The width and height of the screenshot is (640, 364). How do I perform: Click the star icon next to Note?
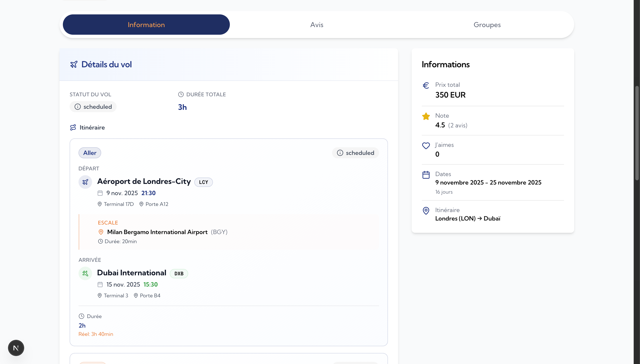point(426,116)
